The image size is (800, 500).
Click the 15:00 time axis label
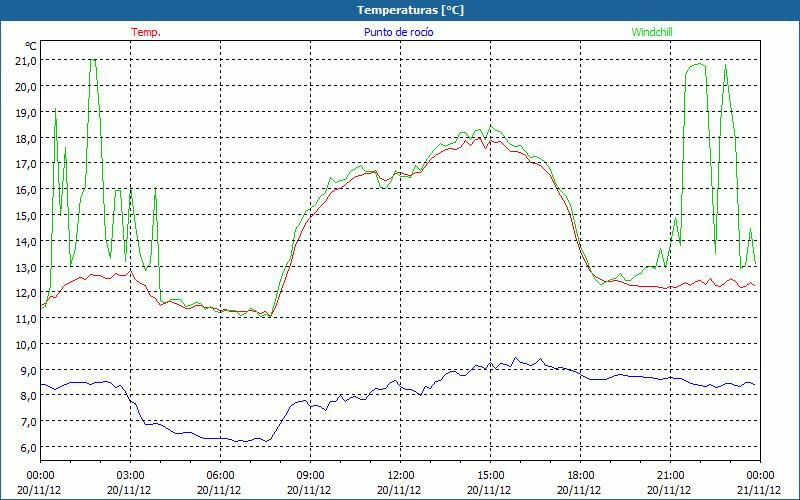point(490,476)
